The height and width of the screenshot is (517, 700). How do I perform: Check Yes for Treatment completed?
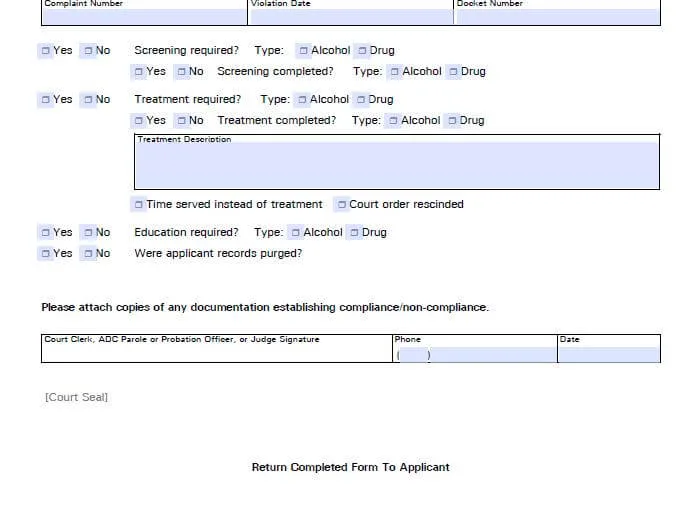(138, 121)
